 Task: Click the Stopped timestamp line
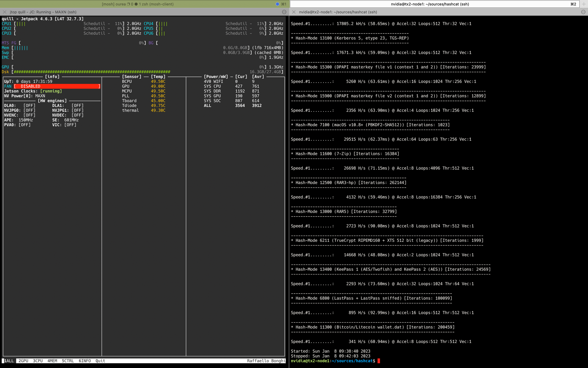coord(330,356)
